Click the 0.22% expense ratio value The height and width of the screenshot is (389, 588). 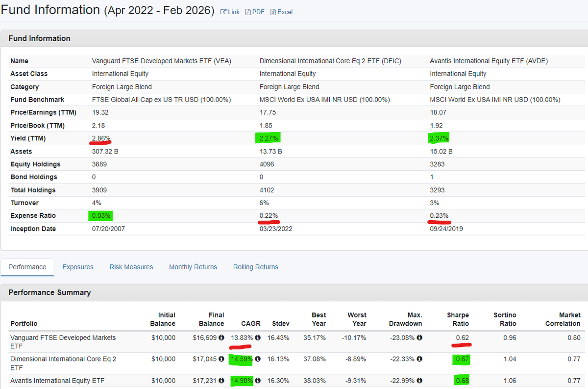[269, 216]
